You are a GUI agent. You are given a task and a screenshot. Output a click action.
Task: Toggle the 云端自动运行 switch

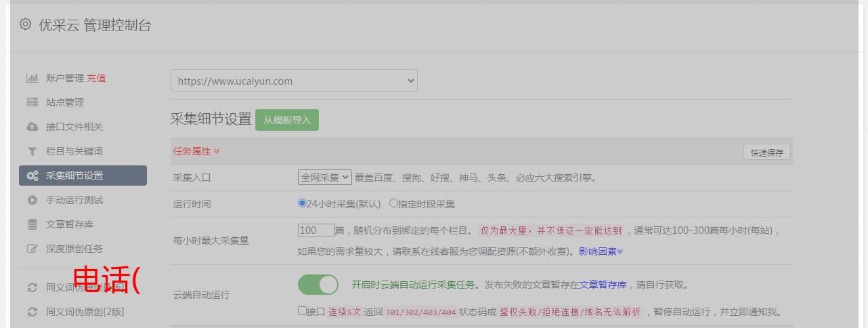click(x=318, y=285)
